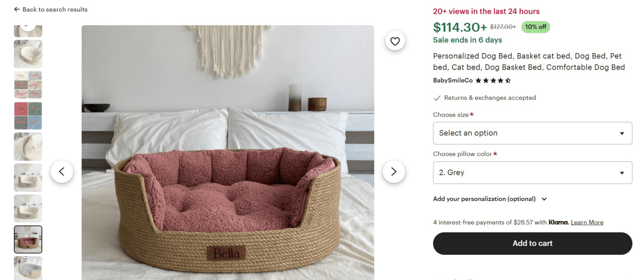Click the Klarna logo in the payment line
644x280 pixels.
pos(558,222)
